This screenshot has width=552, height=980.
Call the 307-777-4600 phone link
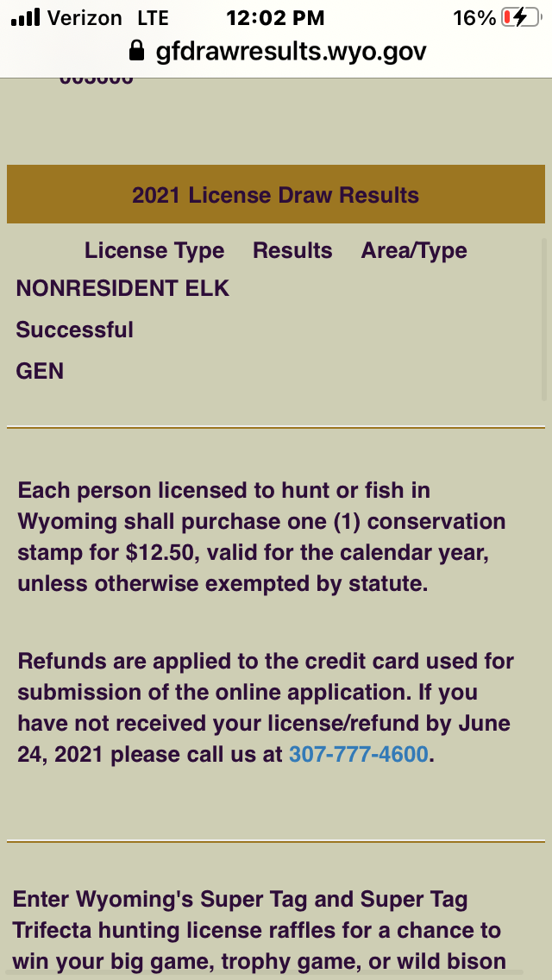(358, 754)
